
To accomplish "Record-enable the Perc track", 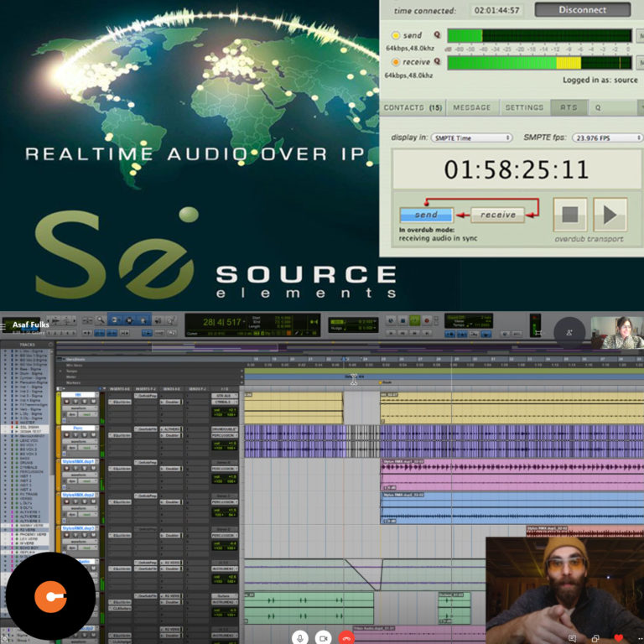I will (66, 435).
